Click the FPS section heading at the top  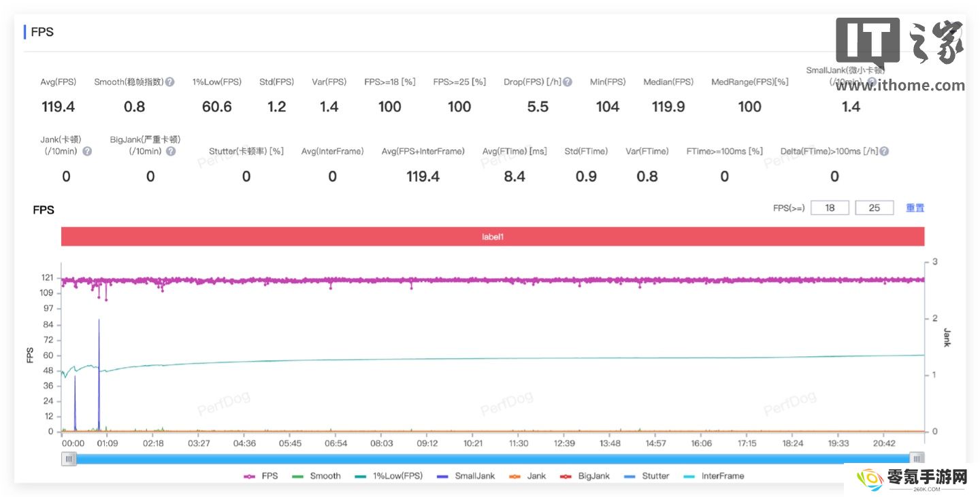tap(42, 32)
